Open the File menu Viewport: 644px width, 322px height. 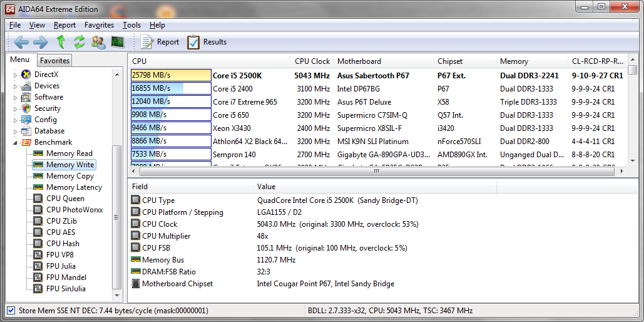[15, 25]
